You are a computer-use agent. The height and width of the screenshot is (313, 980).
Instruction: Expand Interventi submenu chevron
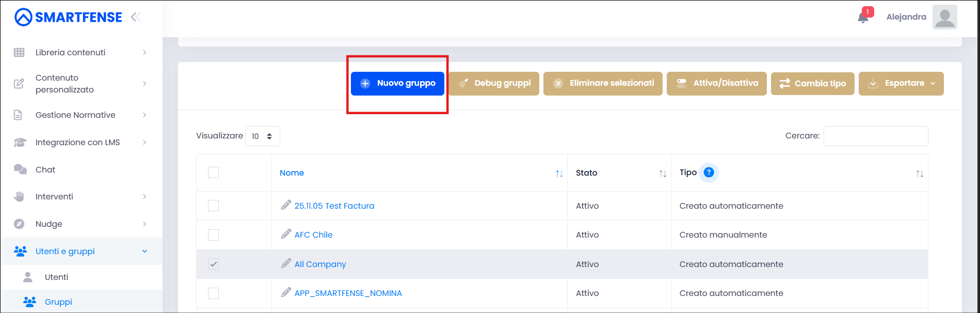click(x=144, y=196)
